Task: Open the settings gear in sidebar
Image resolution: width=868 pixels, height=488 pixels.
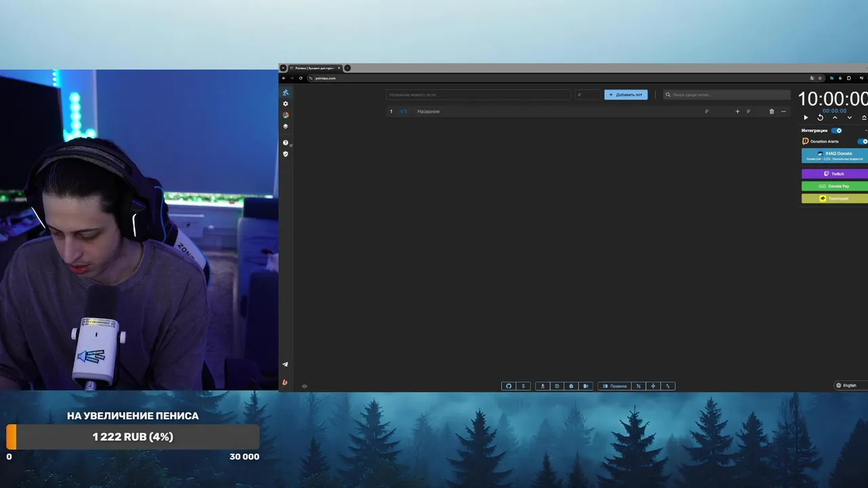Action: click(x=285, y=104)
